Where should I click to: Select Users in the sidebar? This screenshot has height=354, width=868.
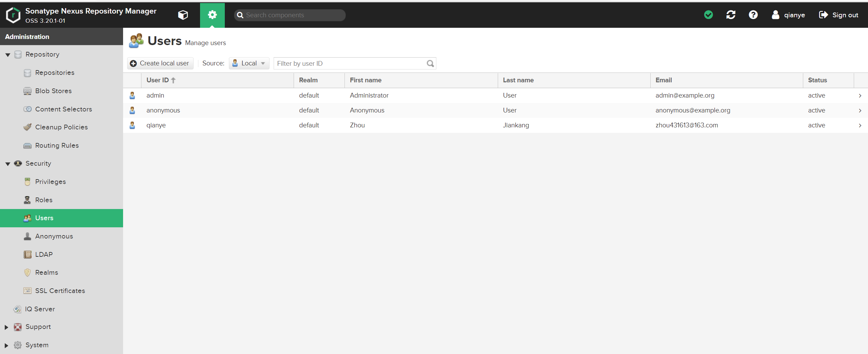tap(61, 218)
